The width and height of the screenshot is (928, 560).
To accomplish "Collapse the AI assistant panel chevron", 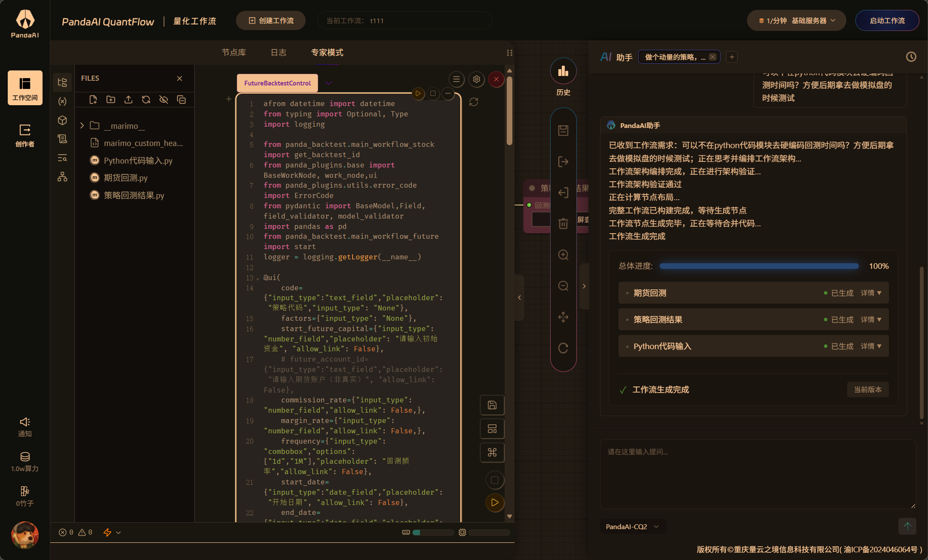I will tap(584, 286).
